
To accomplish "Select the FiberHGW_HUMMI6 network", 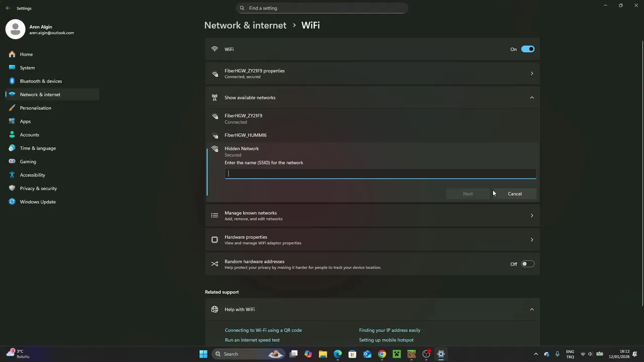I will (x=372, y=135).
